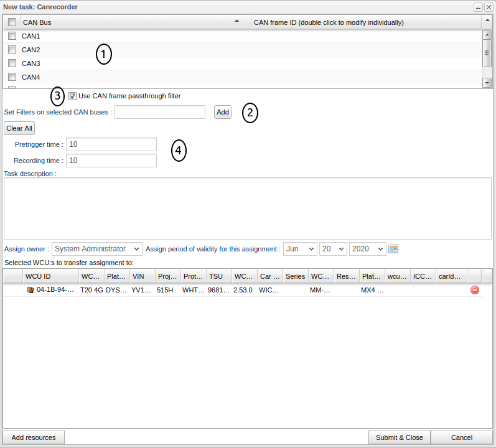The image size is (496, 448).
Task: Open the Assign owner dropdown
Action: pyautogui.click(x=97, y=249)
